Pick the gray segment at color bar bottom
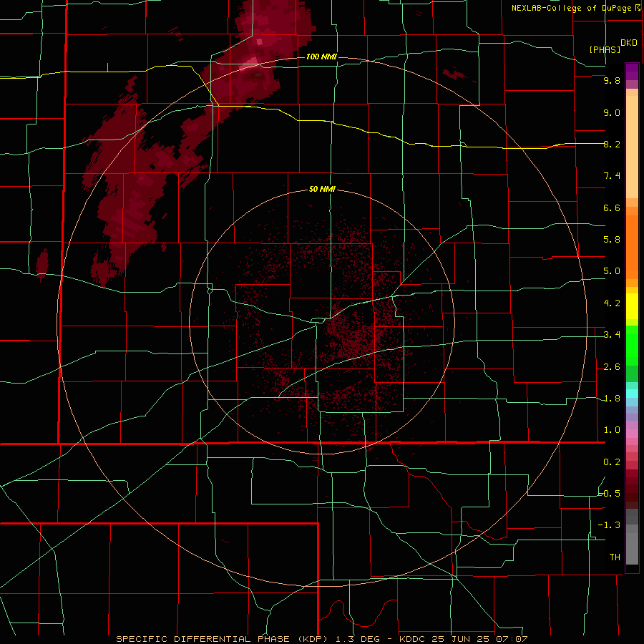 (632, 548)
